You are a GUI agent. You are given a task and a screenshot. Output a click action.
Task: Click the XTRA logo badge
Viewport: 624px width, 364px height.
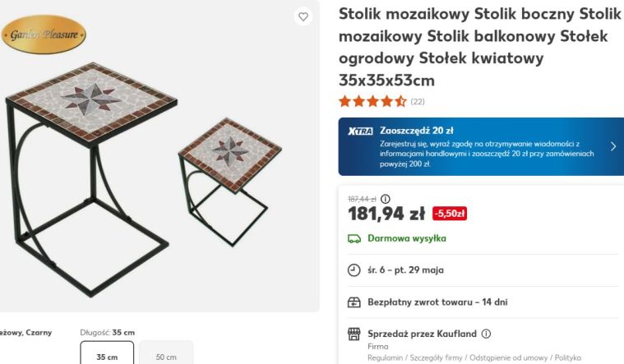coord(360,131)
